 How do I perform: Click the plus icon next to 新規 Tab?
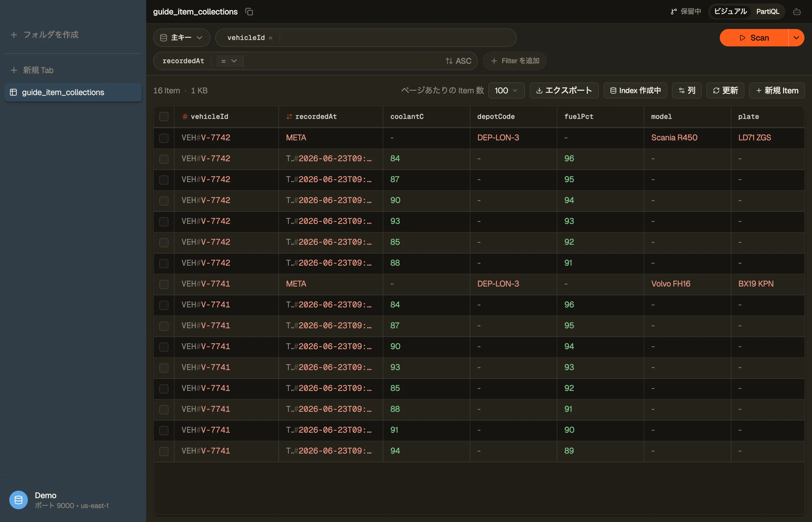pyautogui.click(x=14, y=70)
